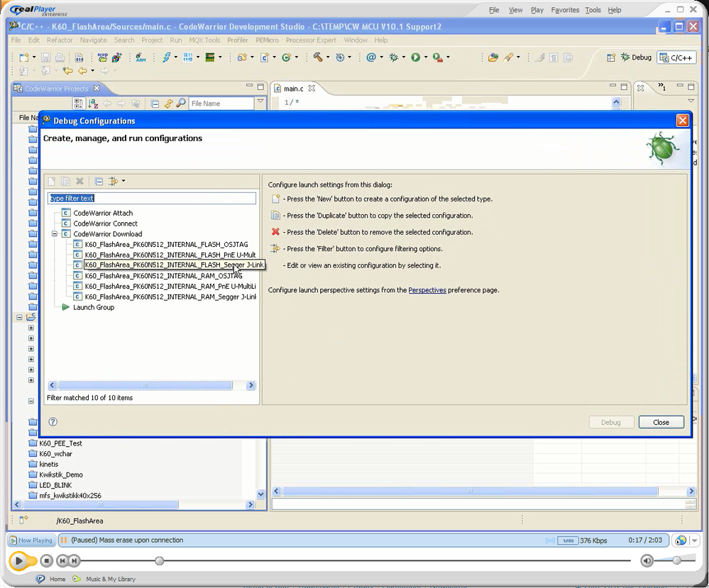Image resolution: width=709 pixels, height=588 pixels.
Task: Click the Close button in dialog
Action: point(661,422)
